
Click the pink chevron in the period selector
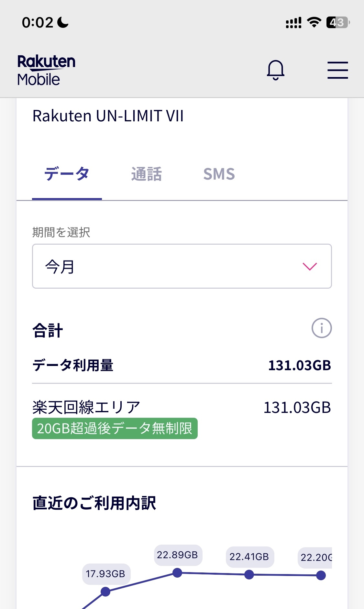coord(309,266)
